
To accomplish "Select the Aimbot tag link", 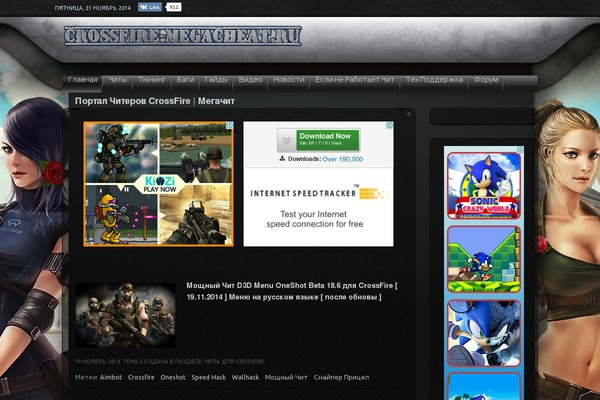I will (111, 377).
